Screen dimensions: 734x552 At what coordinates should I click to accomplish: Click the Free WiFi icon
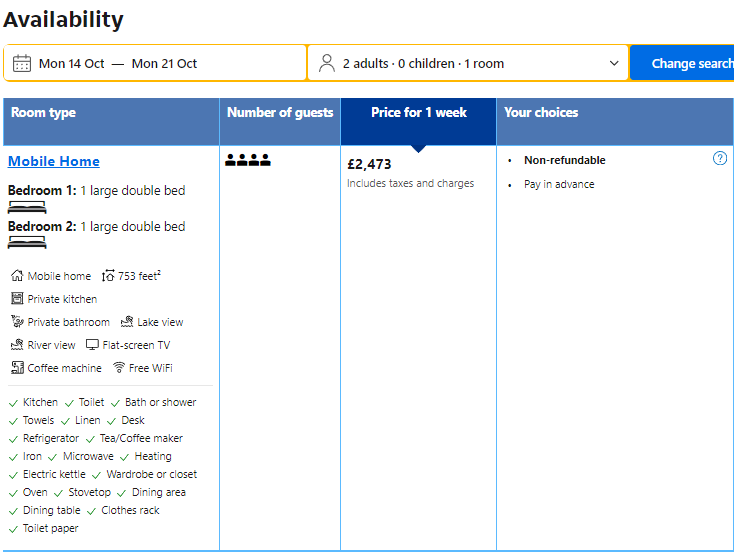(119, 368)
